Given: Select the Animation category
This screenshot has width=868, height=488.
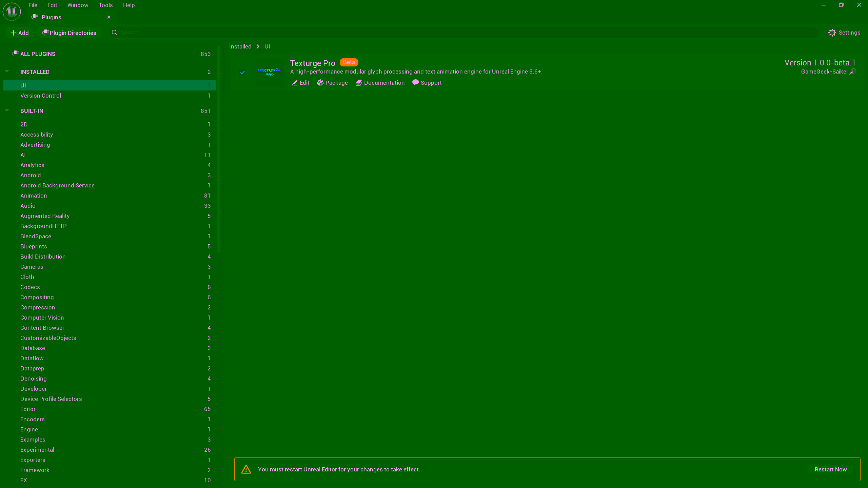Looking at the screenshot, I should (x=110, y=196).
